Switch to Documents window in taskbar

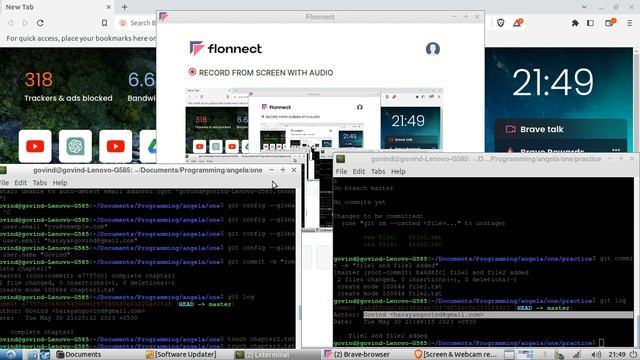[79, 354]
